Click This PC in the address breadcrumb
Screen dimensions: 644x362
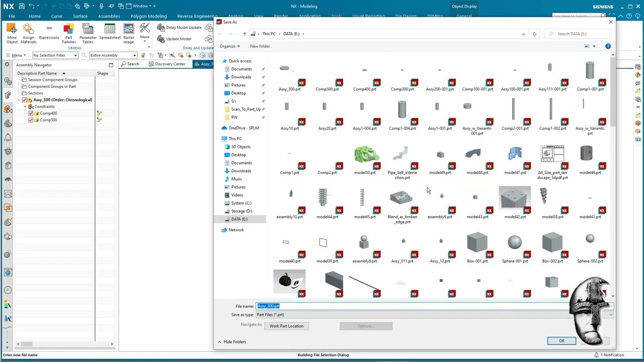coord(269,34)
